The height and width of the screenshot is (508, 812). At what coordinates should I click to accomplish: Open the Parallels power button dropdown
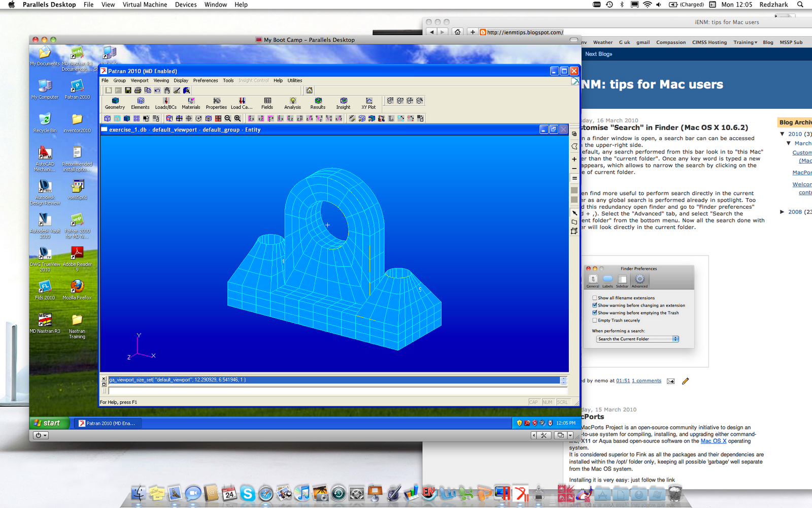pos(41,435)
